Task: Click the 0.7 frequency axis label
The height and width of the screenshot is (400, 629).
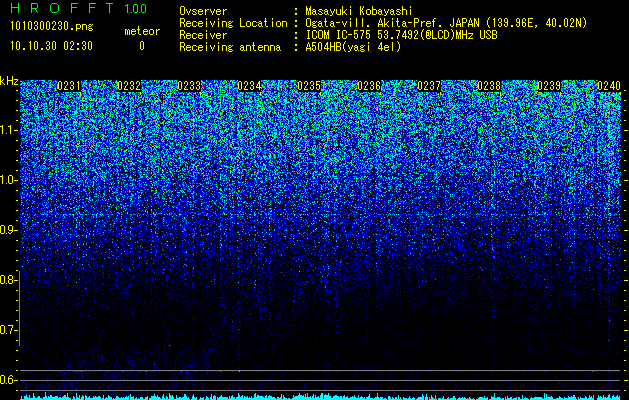Action: click(x=8, y=330)
